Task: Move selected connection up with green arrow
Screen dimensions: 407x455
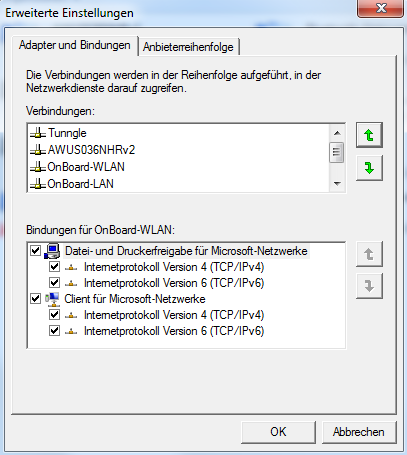Action: [x=369, y=135]
